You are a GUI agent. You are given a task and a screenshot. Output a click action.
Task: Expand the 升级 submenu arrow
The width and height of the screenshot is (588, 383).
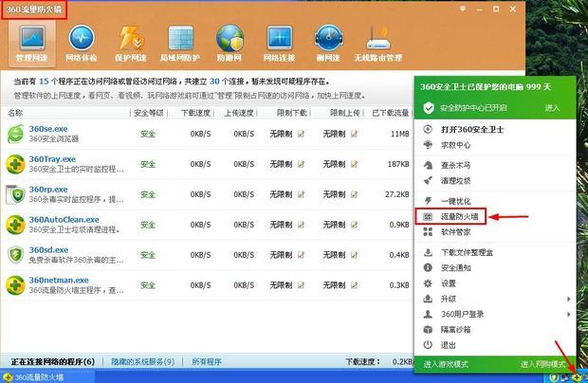point(568,299)
